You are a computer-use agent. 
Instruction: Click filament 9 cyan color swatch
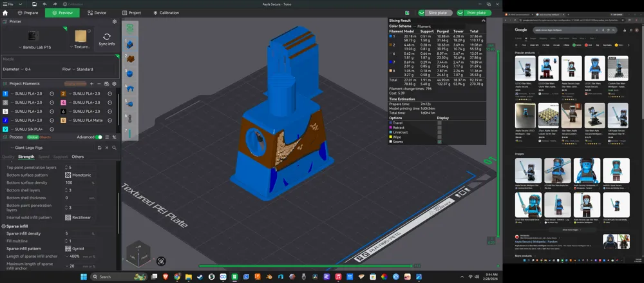(5, 129)
